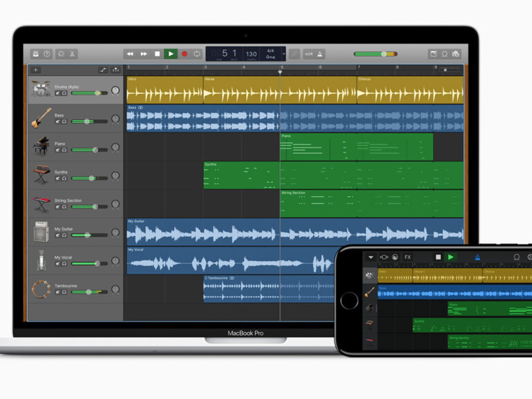
Task: Open Quick Help question mark icon
Action: (47, 54)
